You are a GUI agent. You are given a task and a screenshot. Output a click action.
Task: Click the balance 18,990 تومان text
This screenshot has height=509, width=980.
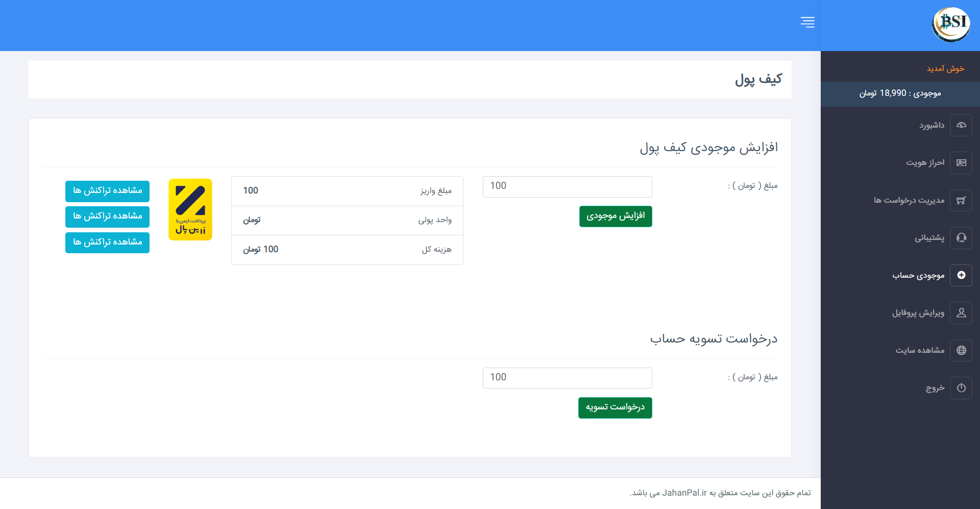900,93
